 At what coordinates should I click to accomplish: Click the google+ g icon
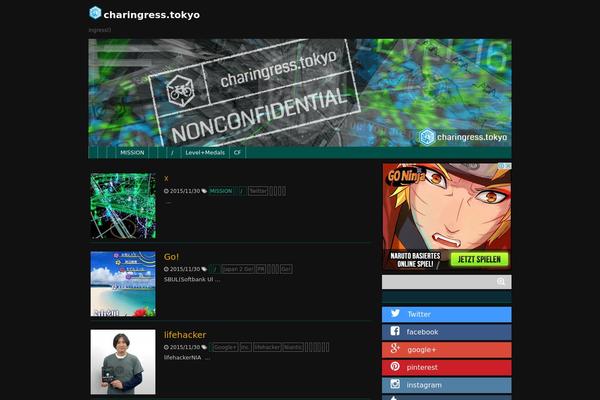tap(395, 349)
